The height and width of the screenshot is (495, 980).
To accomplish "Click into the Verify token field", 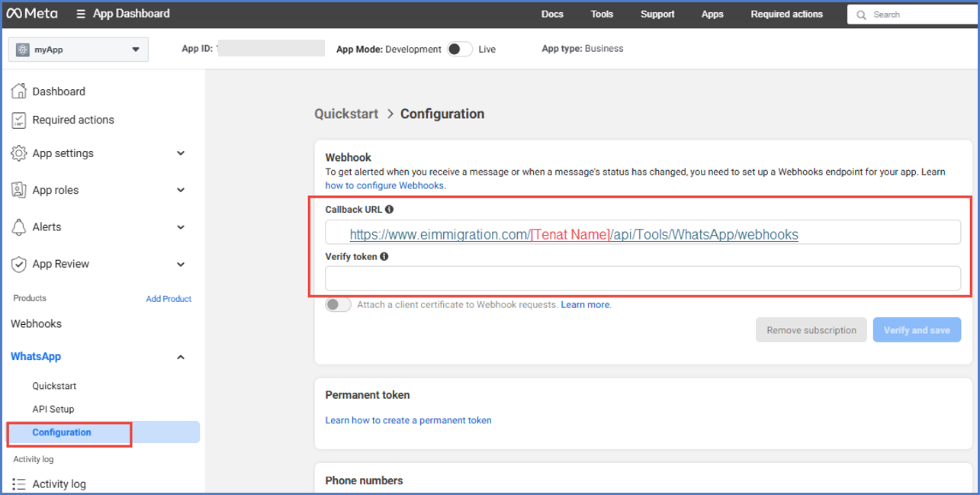I will pyautogui.click(x=642, y=278).
